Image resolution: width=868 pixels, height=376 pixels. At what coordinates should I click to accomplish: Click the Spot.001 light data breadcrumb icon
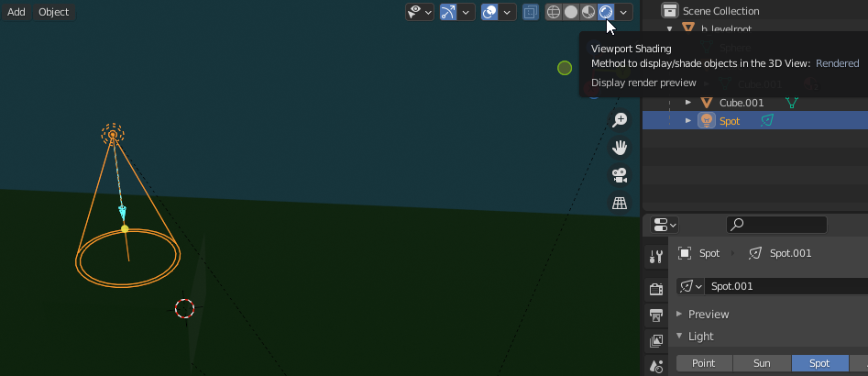click(x=755, y=254)
